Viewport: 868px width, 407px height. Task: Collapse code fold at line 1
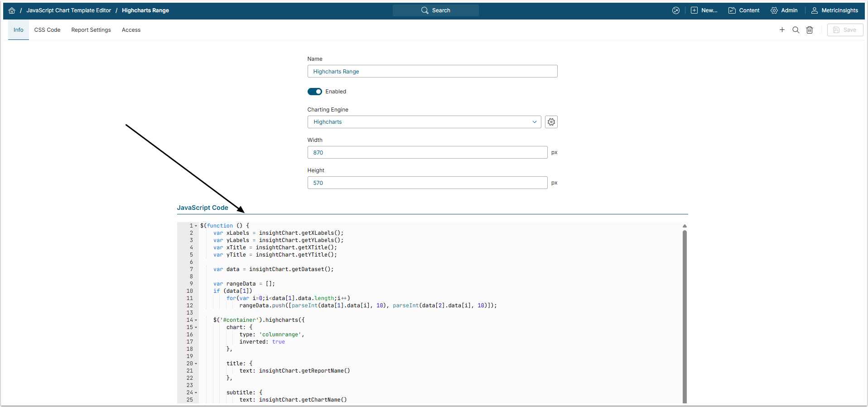pos(196,226)
